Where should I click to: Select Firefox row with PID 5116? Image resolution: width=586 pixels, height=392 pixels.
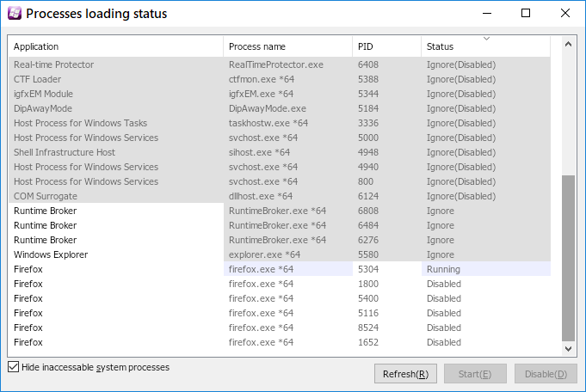(280, 313)
